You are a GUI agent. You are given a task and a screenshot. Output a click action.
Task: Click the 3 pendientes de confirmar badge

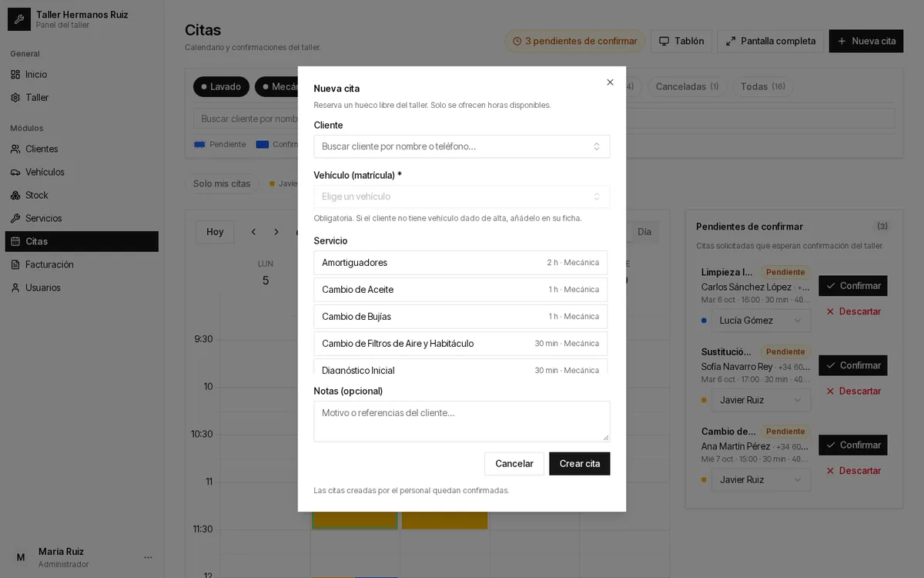click(575, 41)
